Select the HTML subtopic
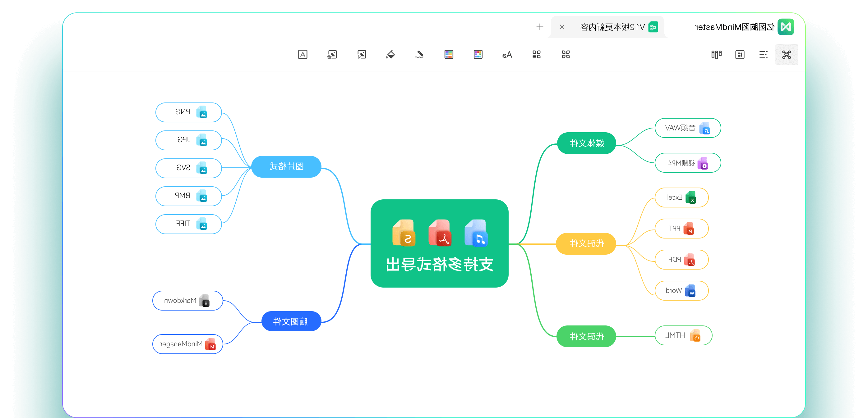Image resolution: width=868 pixels, height=418 pixels. pos(683,335)
